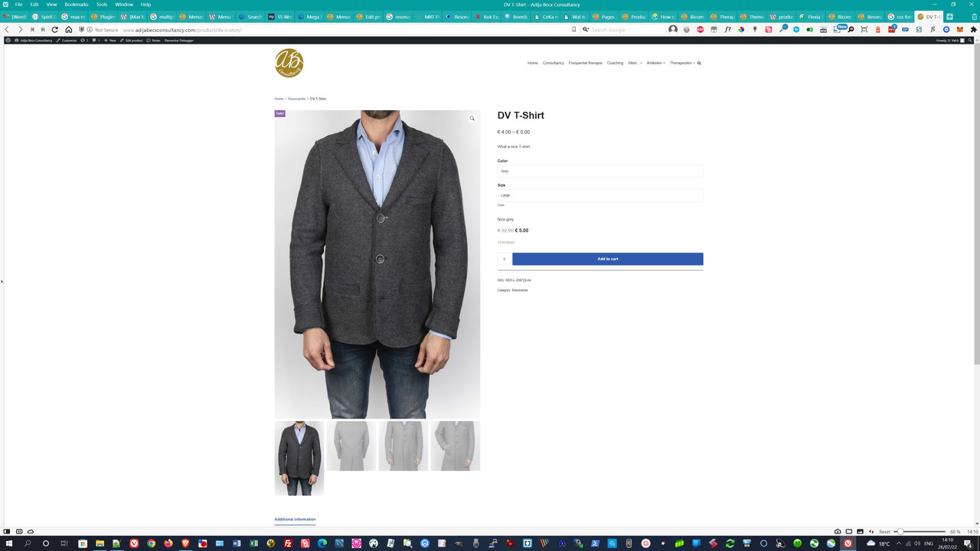This screenshot has height=551, width=980.
Task: Open the Search Google field dropdown
Action: pos(586,29)
